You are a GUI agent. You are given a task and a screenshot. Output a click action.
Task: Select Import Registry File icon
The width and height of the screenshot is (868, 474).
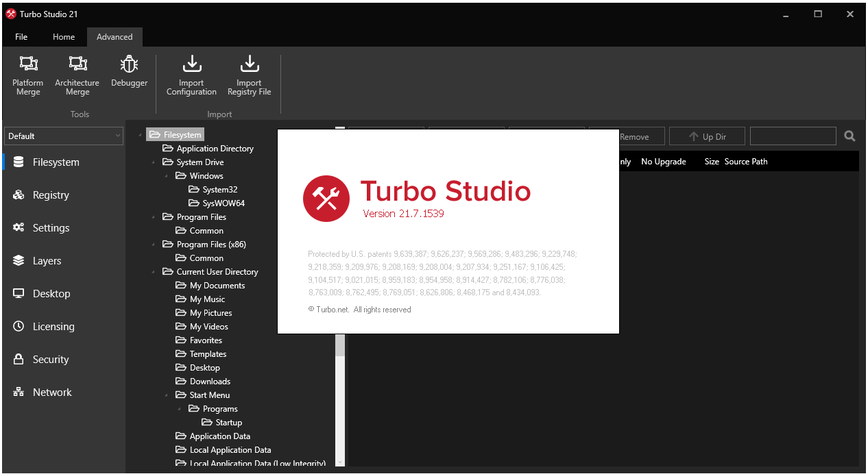tap(249, 65)
